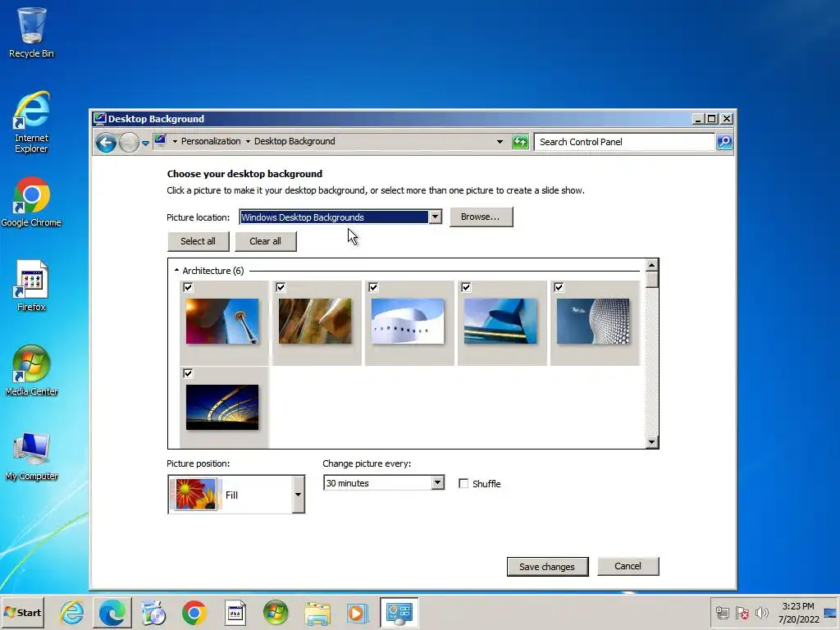Click into the Search Control Panel field
The image size is (840, 630).
[x=624, y=142]
